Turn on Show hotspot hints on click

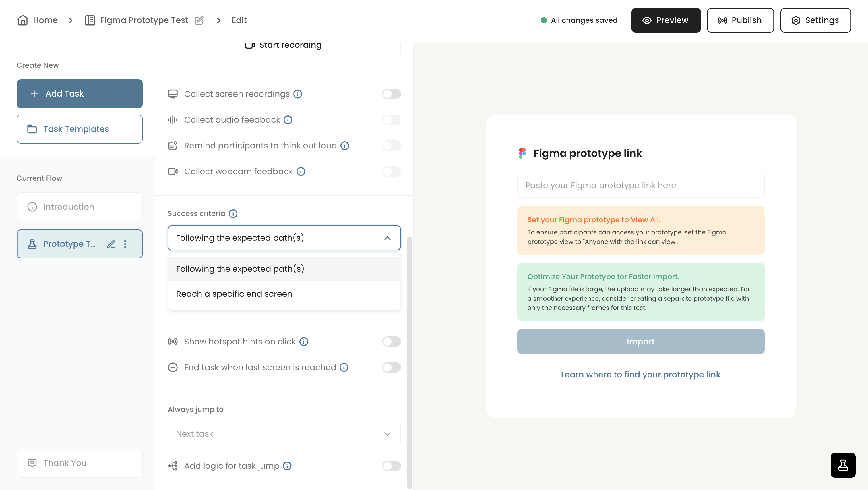click(391, 341)
